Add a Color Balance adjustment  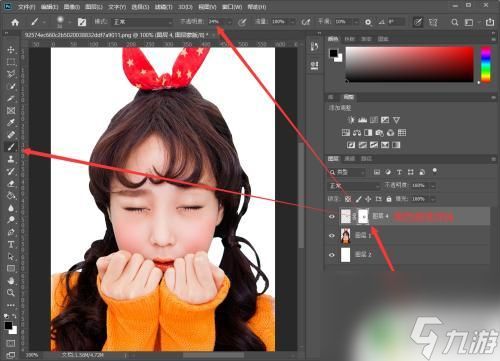[x=357, y=133]
